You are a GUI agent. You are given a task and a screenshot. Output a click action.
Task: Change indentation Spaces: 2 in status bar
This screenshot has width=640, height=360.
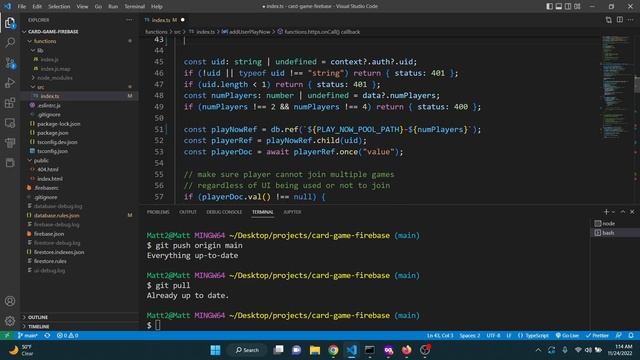(x=470, y=336)
